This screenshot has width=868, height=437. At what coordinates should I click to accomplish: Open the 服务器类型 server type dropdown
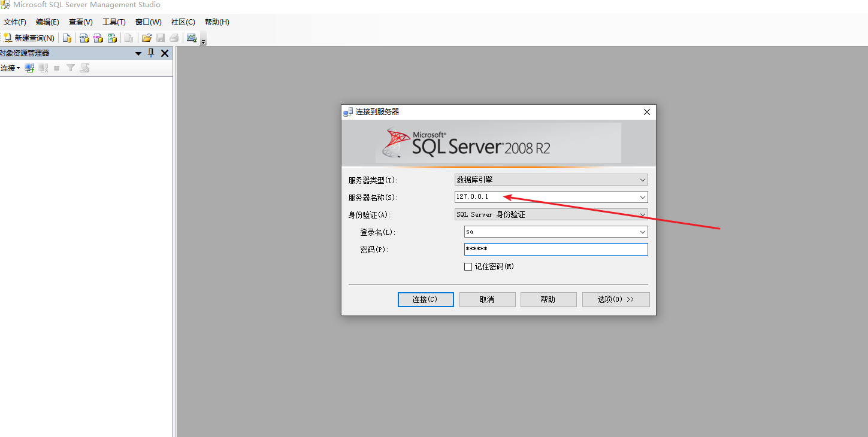(642, 179)
